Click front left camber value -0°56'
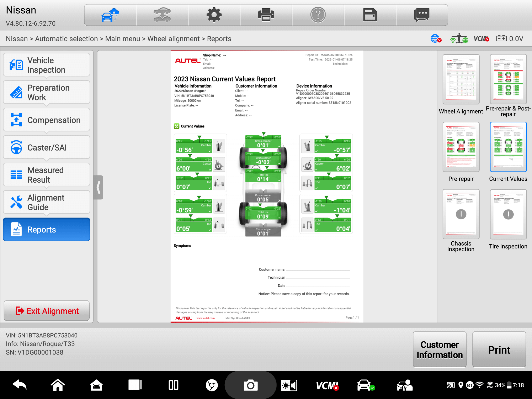This screenshot has height=399, width=532. [x=185, y=150]
